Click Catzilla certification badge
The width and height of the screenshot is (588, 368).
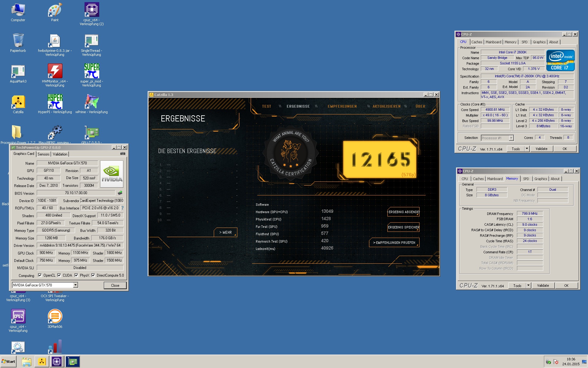(x=291, y=153)
